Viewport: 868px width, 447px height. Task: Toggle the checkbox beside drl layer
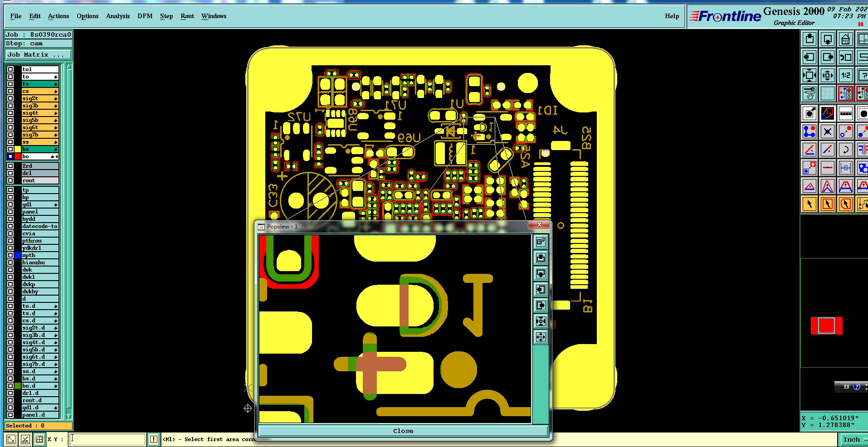click(10, 173)
